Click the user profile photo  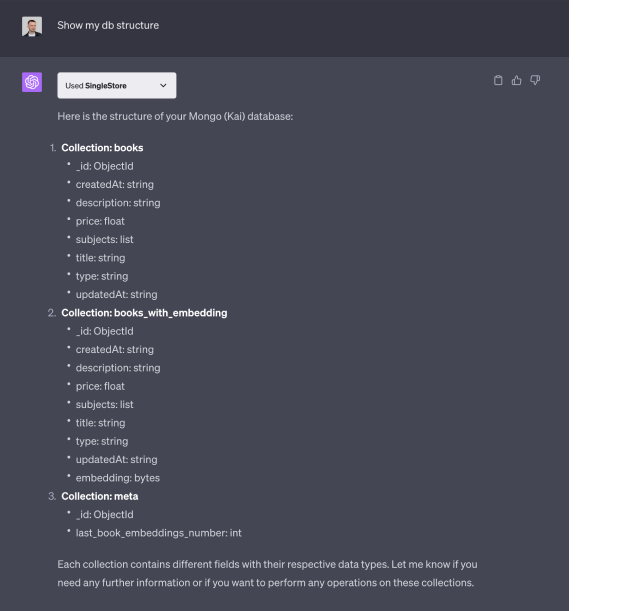pyautogui.click(x=32, y=27)
